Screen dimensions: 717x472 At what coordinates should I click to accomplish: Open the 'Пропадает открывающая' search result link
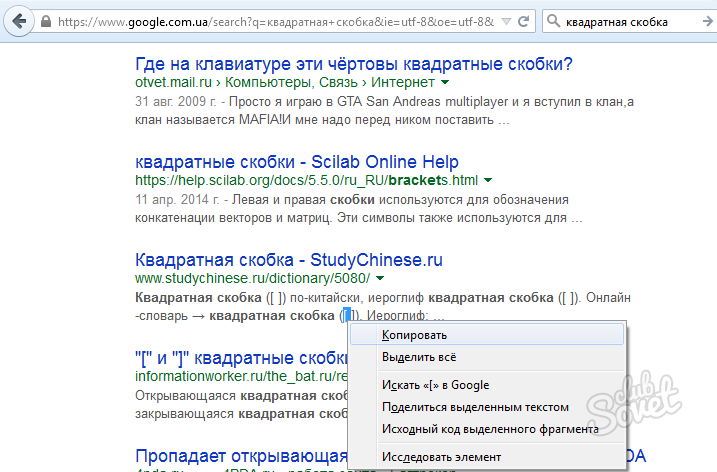240,455
